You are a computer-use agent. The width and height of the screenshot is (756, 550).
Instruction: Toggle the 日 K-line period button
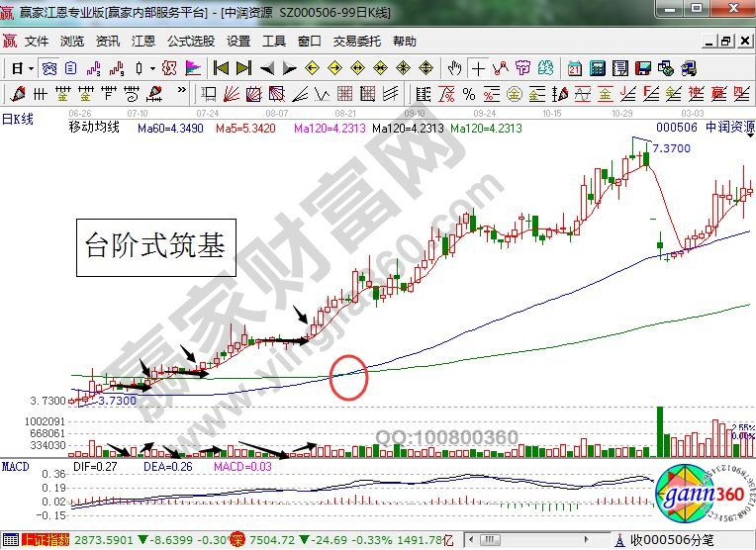pos(17,68)
